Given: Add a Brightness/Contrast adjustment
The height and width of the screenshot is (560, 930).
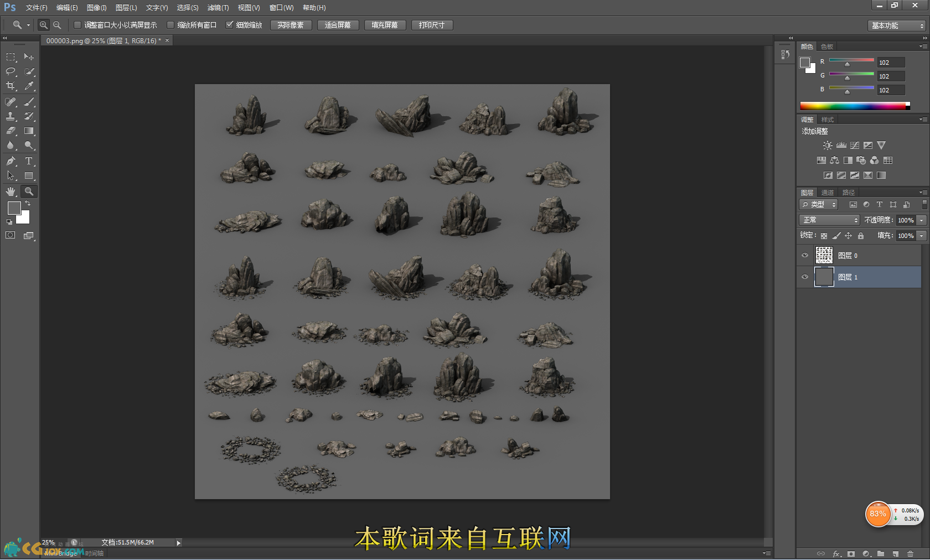Looking at the screenshot, I should pos(828,146).
